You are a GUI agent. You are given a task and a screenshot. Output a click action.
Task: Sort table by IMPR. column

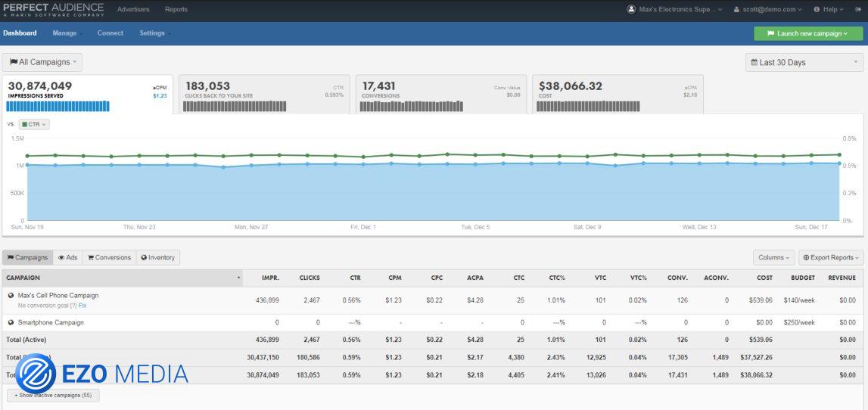[x=270, y=278]
